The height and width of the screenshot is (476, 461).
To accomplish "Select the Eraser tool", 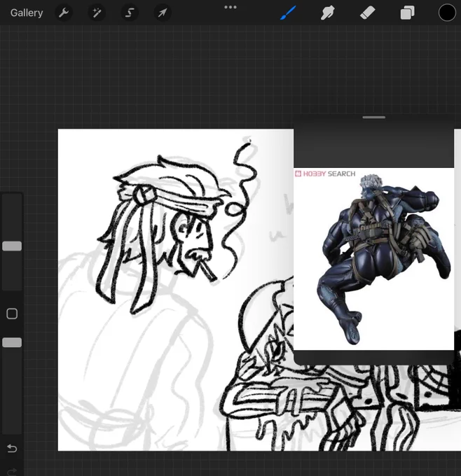I will point(367,13).
